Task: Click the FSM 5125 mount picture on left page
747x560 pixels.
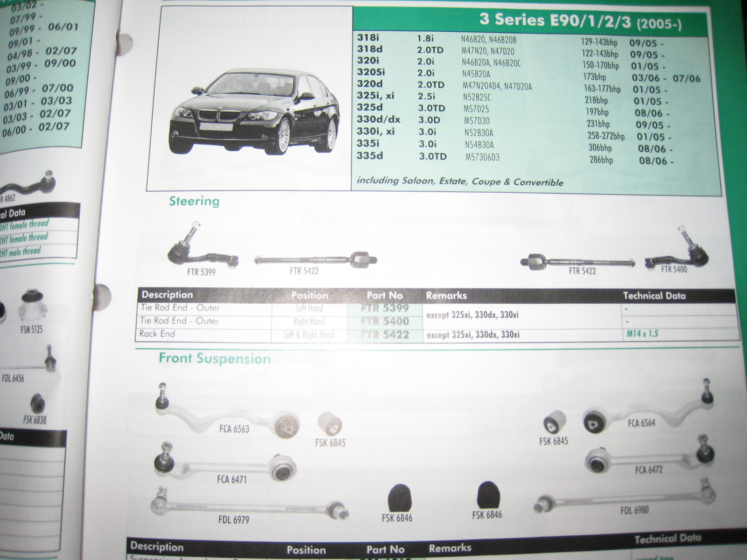Action: click(x=32, y=305)
